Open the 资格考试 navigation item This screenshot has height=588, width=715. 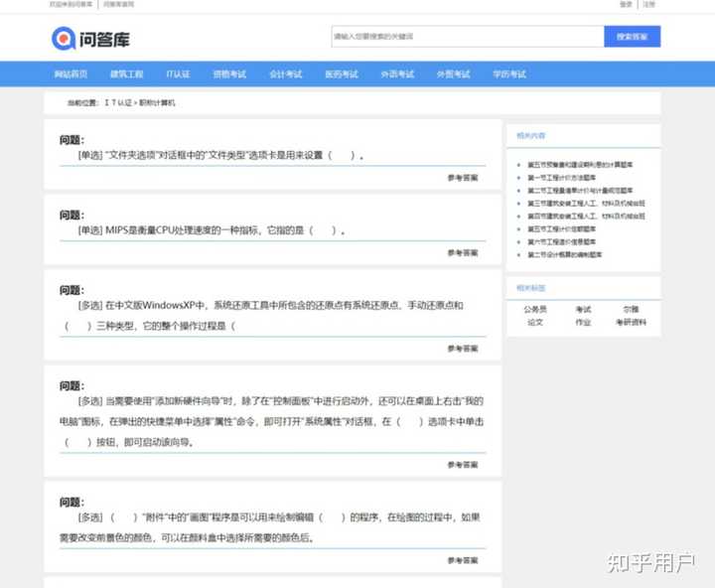pos(229,73)
